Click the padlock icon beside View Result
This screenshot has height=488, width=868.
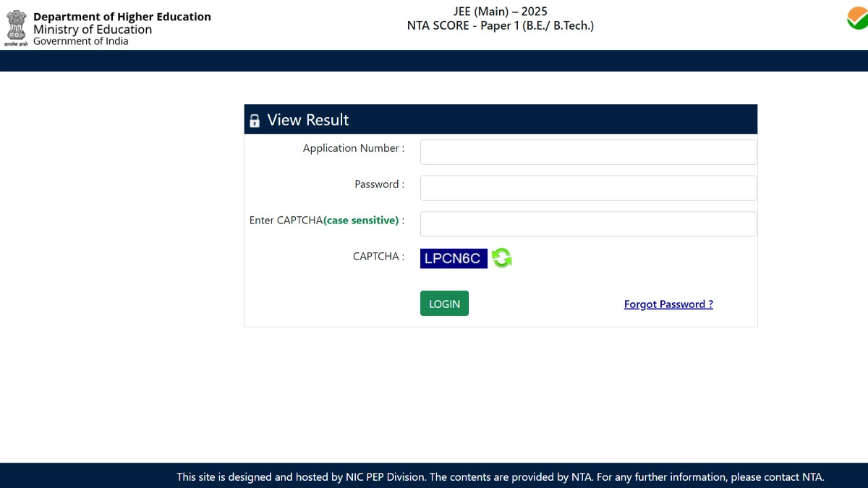(x=255, y=121)
